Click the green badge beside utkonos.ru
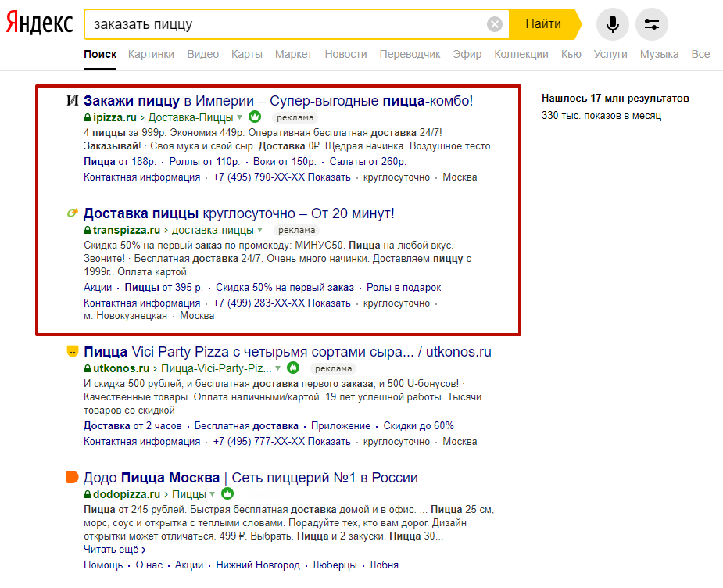 [293, 367]
